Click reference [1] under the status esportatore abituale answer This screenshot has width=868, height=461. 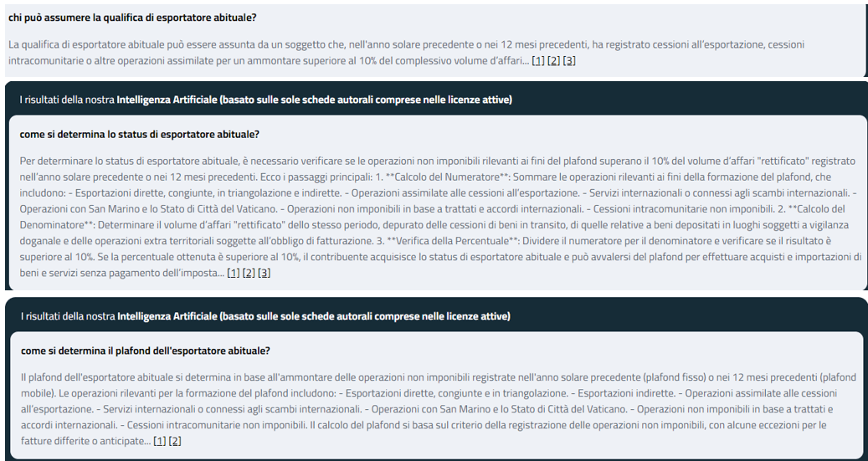pos(234,274)
